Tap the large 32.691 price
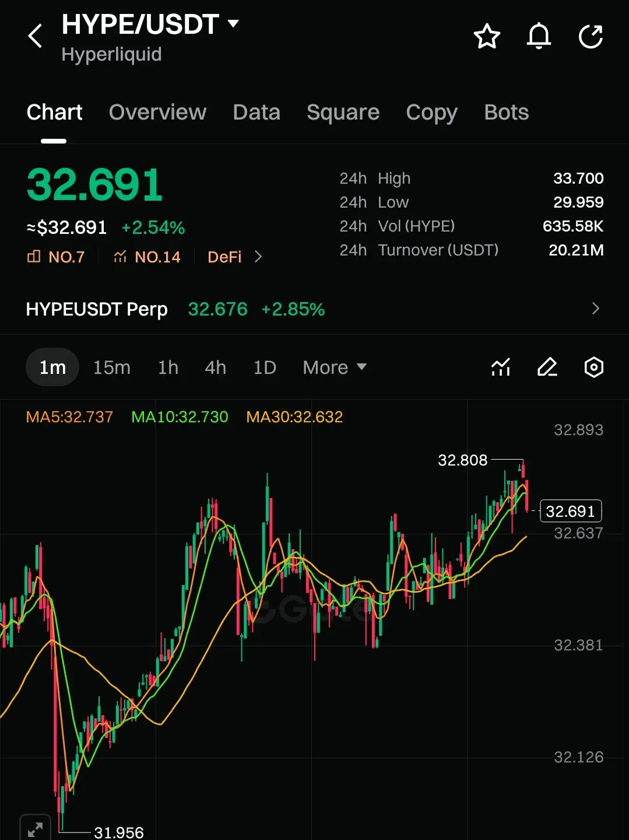 [94, 185]
